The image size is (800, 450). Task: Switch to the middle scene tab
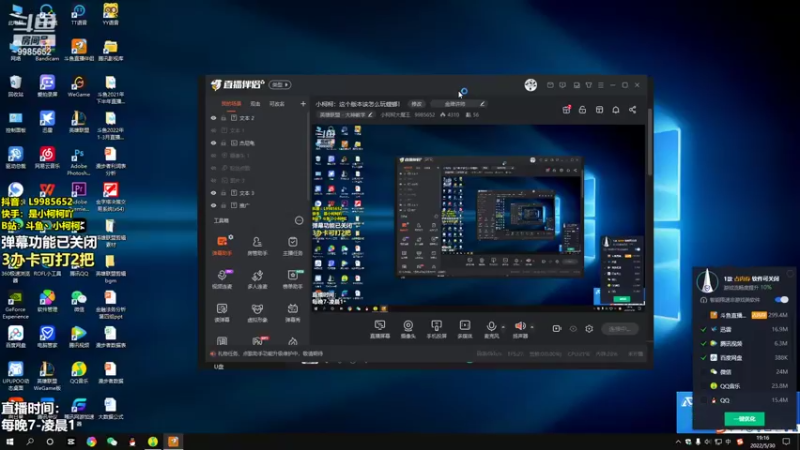click(x=256, y=104)
